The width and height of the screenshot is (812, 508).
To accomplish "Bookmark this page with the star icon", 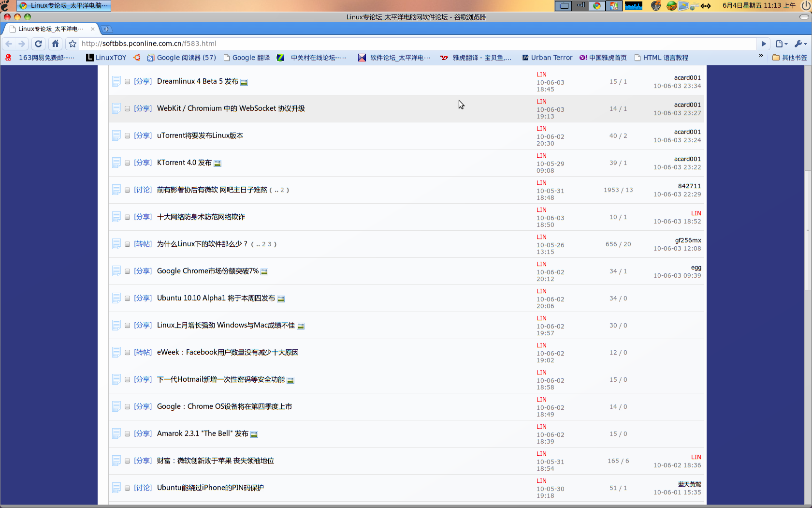I will [72, 44].
